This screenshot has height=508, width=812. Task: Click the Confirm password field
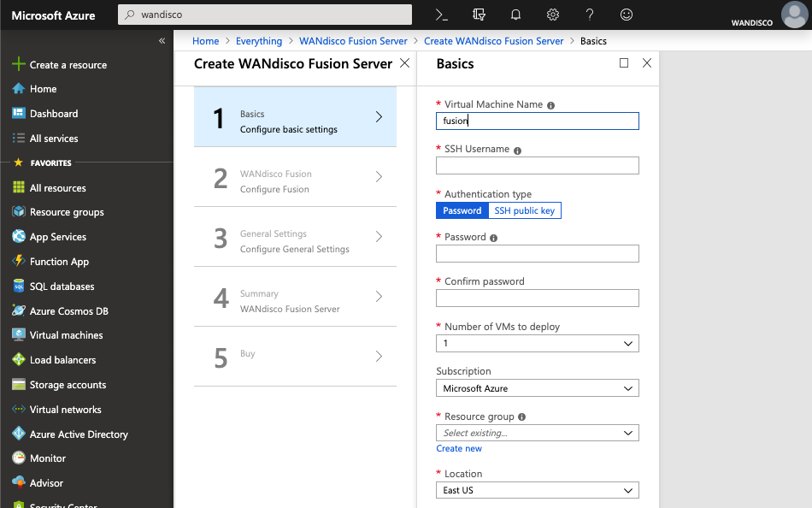[x=537, y=298]
